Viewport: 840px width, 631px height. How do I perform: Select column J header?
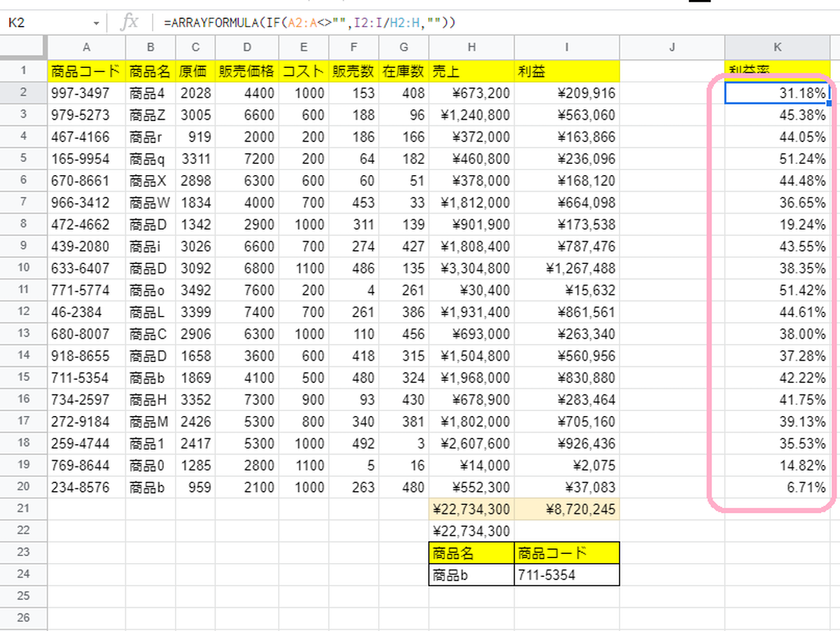(x=672, y=48)
